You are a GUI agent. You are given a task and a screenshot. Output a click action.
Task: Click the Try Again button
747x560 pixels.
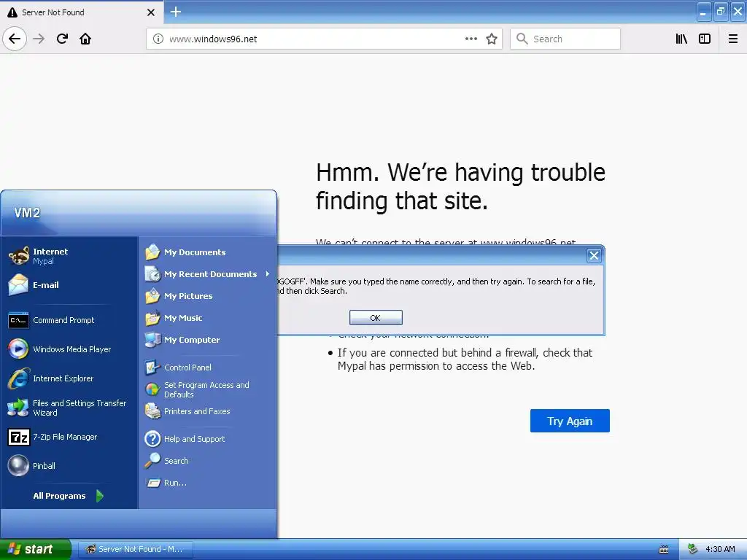point(570,421)
